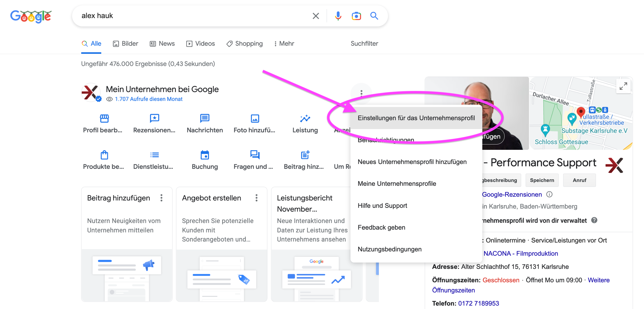Click the map thumbnail of Karlsruhe
The height and width of the screenshot is (309, 644).
click(x=581, y=113)
